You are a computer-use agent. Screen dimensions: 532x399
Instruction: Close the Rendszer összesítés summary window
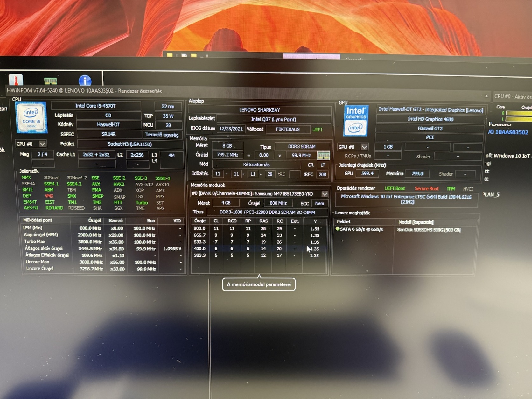click(486, 96)
